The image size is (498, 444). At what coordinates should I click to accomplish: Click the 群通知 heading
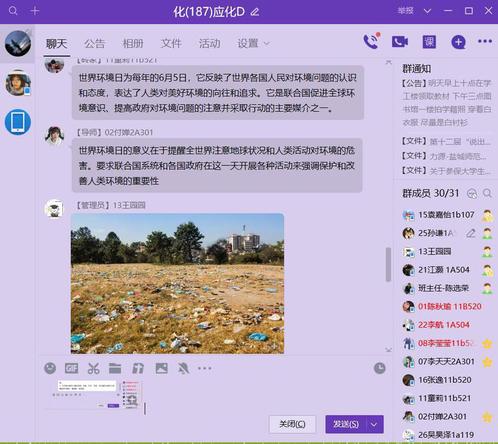coord(417,69)
